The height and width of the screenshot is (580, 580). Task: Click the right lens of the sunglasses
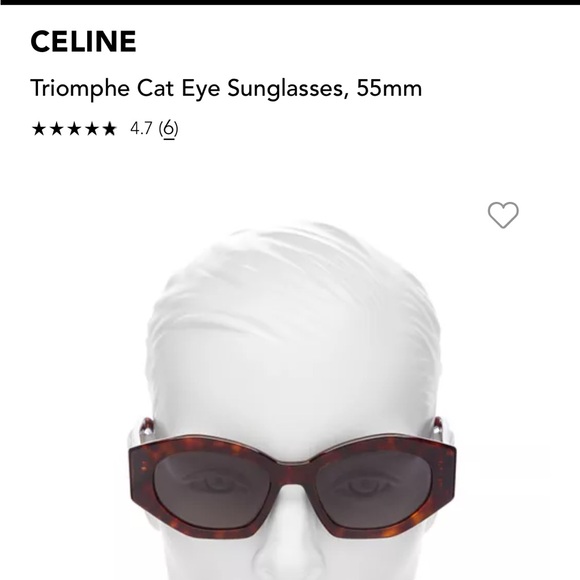374,489
